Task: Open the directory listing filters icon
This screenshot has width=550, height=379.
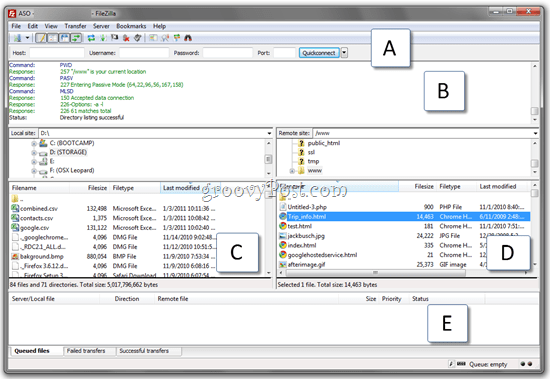Action: (153, 38)
